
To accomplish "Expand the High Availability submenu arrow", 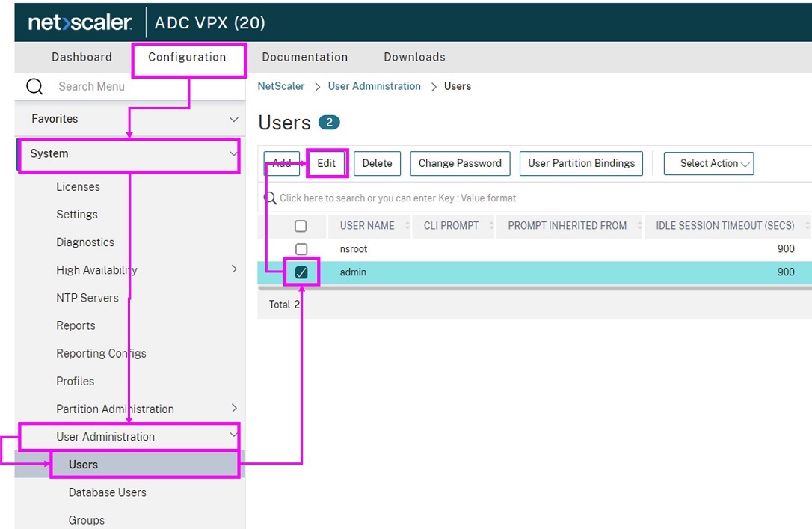I will 234,269.
